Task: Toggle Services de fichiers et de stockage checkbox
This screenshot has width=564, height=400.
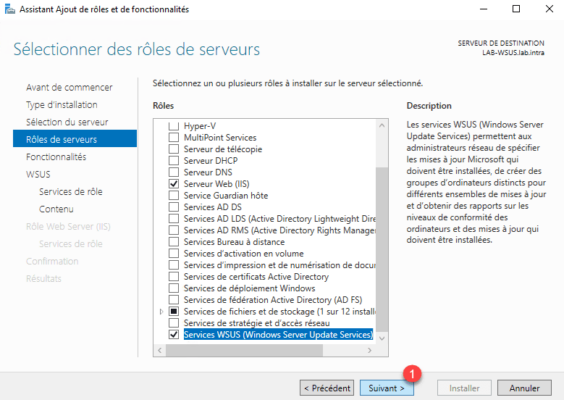Action: click(174, 311)
